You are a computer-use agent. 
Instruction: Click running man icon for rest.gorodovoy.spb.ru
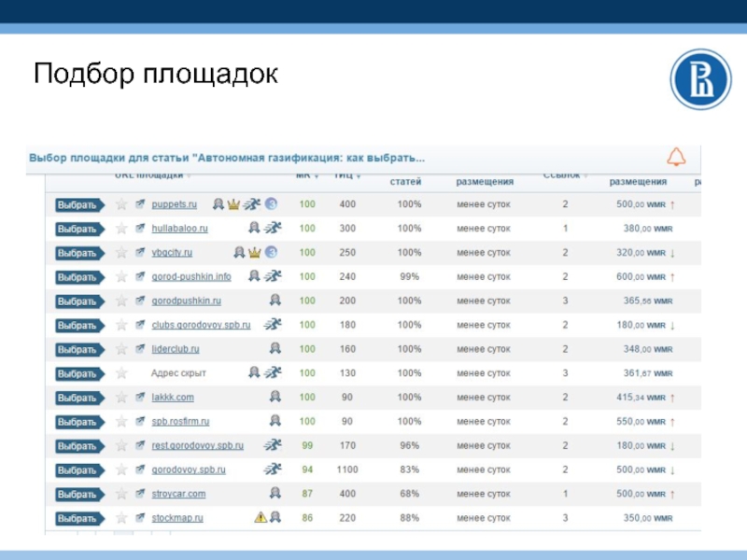click(x=273, y=445)
